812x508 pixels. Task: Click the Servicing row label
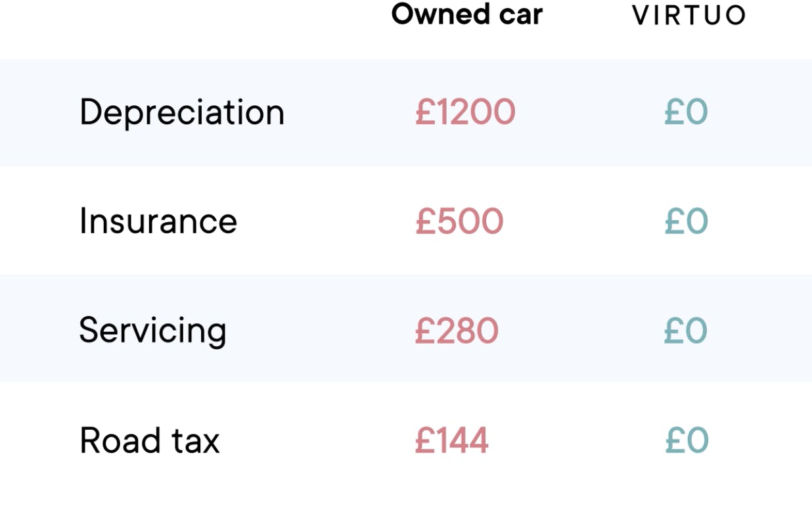(x=152, y=331)
